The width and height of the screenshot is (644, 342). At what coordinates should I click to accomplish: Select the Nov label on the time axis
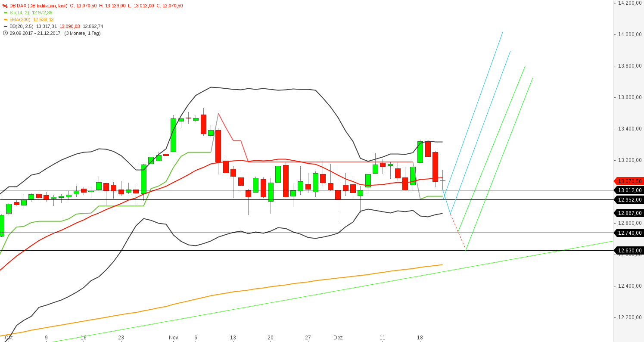click(174, 338)
